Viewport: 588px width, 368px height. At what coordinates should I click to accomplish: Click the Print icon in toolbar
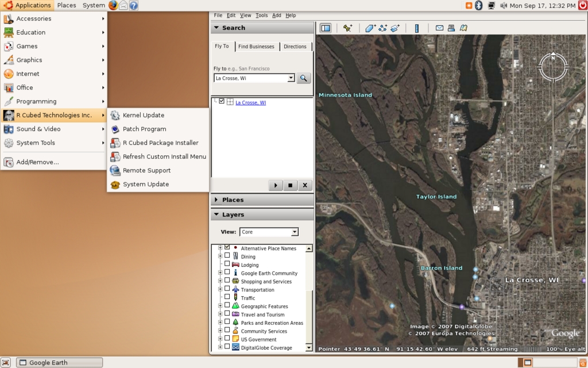coord(451,28)
